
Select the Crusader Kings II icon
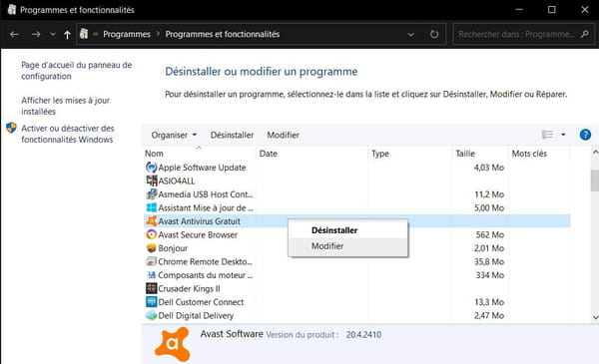point(152,288)
